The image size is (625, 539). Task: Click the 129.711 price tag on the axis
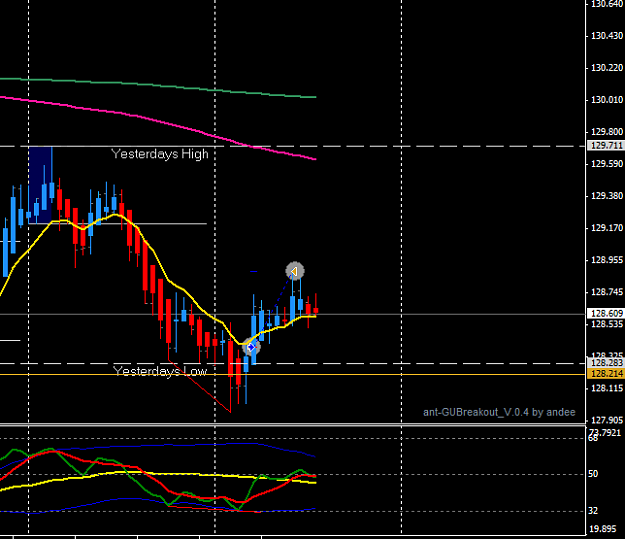[x=606, y=146]
